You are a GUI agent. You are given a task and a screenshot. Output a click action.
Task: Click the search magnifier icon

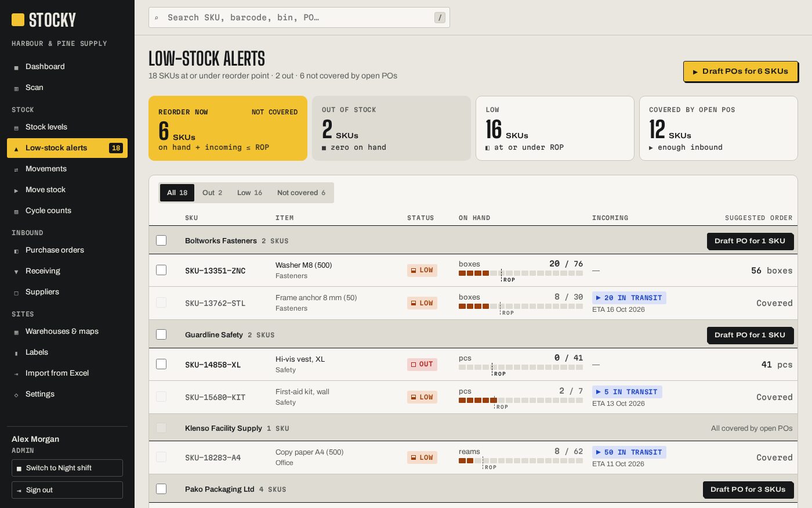pyautogui.click(x=157, y=18)
